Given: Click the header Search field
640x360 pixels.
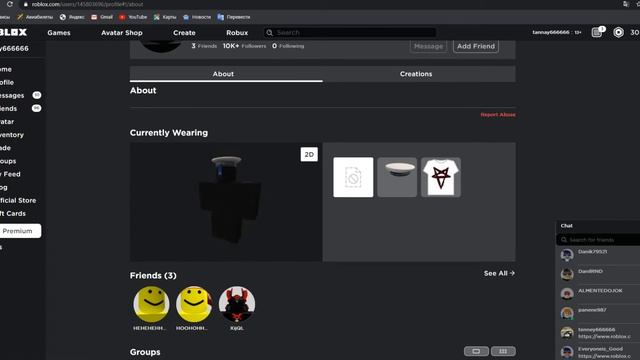Looking at the screenshot, I should click(x=350, y=33).
